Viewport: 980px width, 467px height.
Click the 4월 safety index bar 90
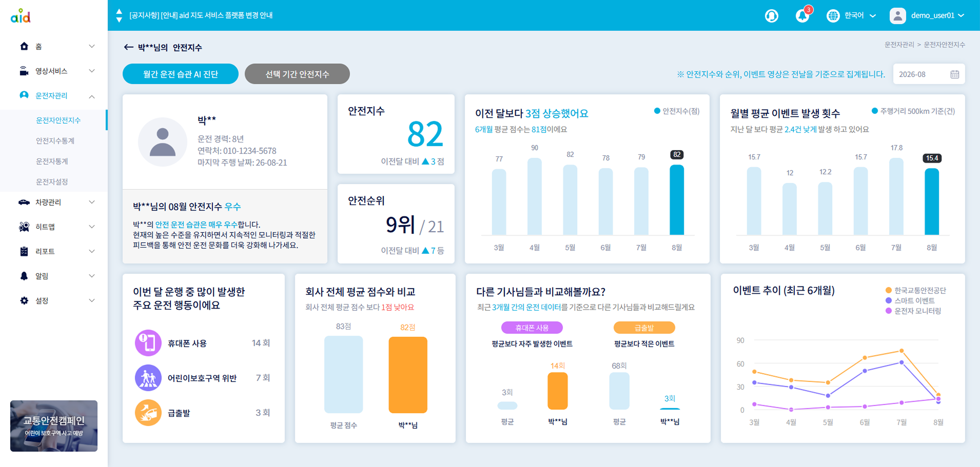(x=535, y=196)
